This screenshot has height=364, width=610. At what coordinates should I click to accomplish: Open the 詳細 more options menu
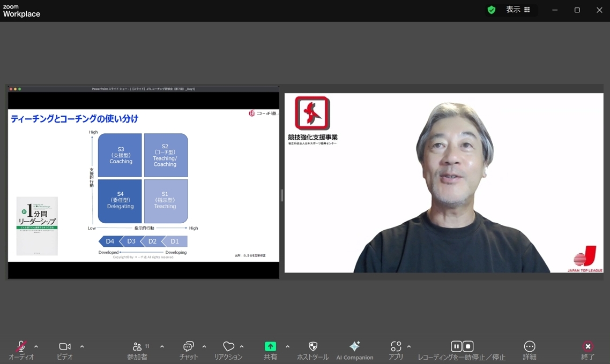coord(530,346)
